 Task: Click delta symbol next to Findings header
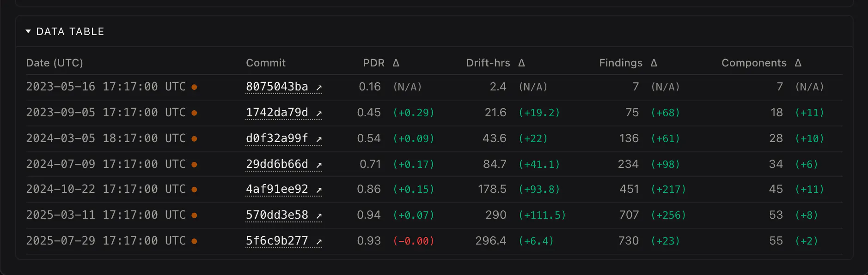coord(654,63)
